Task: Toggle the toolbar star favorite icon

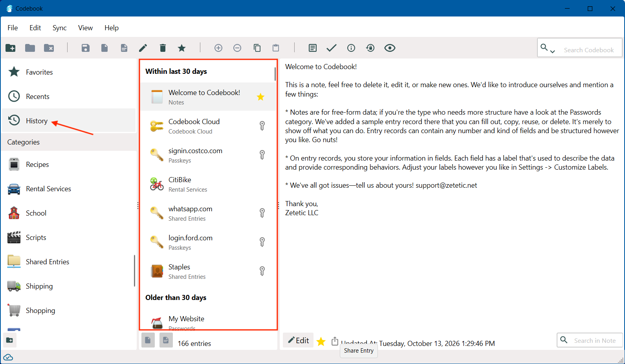Action: click(181, 48)
